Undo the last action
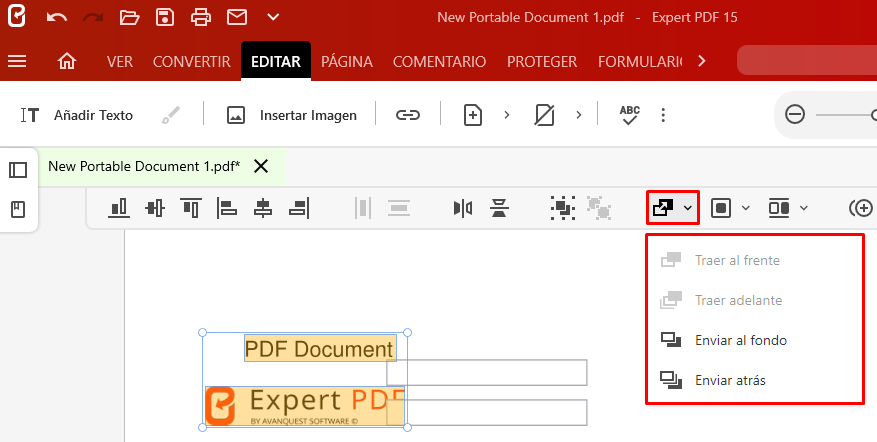 tap(56, 17)
